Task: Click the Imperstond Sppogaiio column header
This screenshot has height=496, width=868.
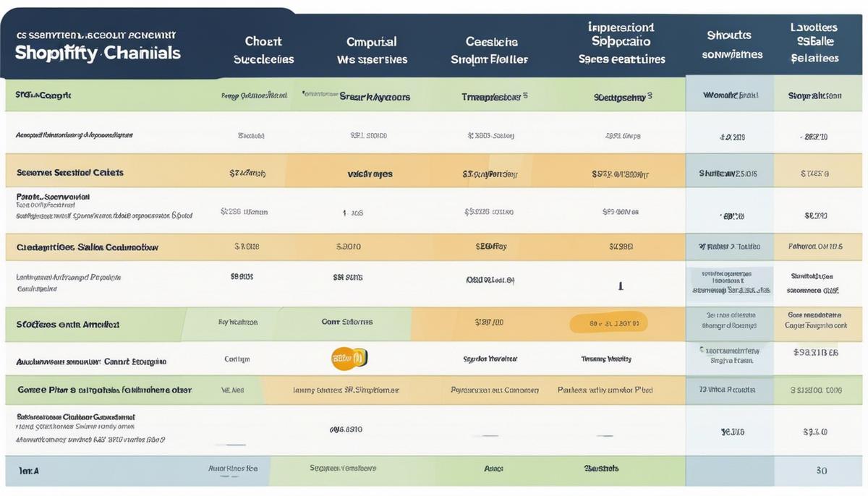Action: coord(621,43)
